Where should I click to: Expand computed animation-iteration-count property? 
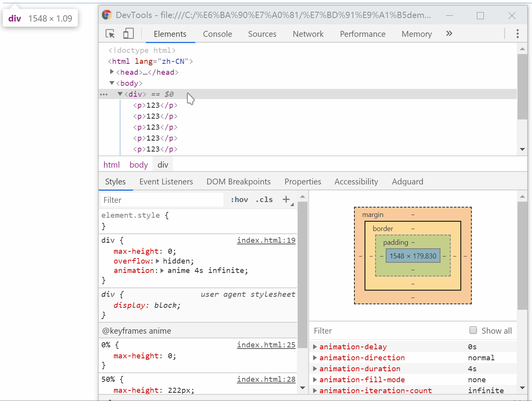[315, 390]
